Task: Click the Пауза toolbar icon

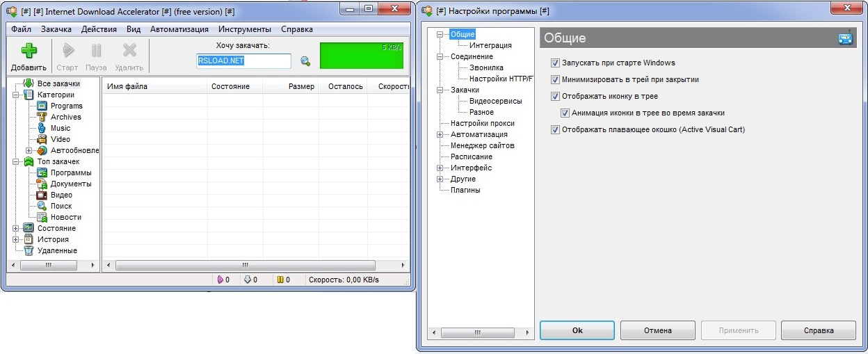Action: pyautogui.click(x=97, y=51)
